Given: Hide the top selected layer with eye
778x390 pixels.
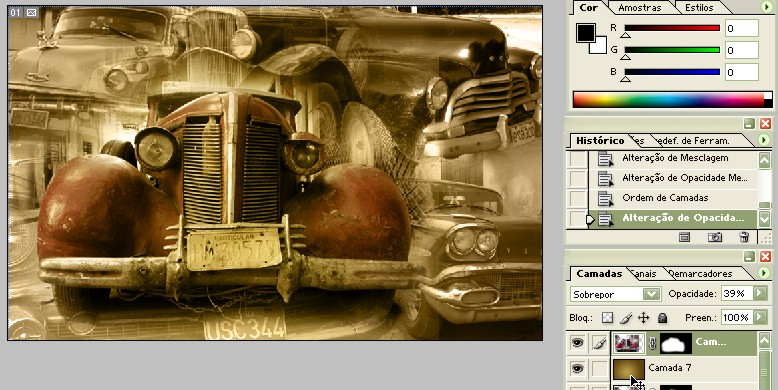Looking at the screenshot, I should click(577, 343).
